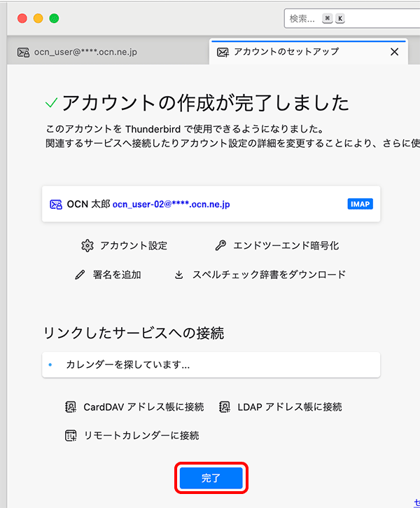Minimize the window with the yellow button
Viewport: 420px width, 508px height.
tap(38, 18)
